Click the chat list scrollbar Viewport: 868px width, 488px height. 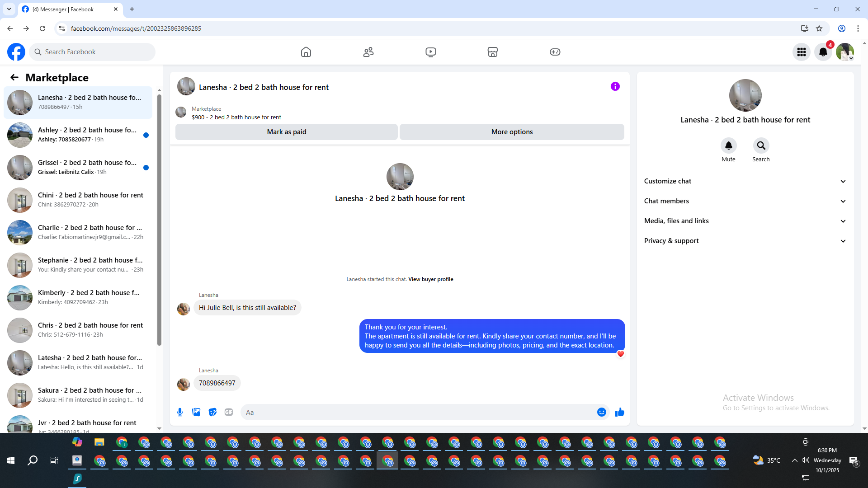click(159, 220)
